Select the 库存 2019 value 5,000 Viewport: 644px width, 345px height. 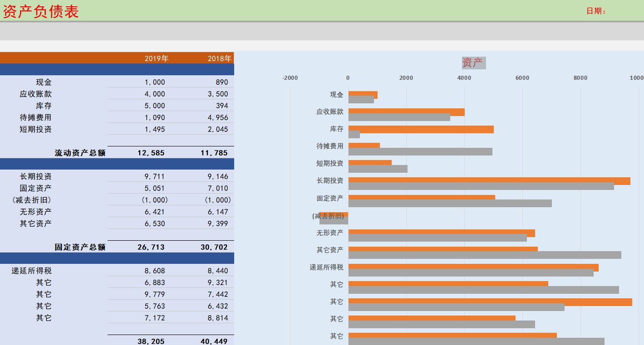click(x=155, y=106)
